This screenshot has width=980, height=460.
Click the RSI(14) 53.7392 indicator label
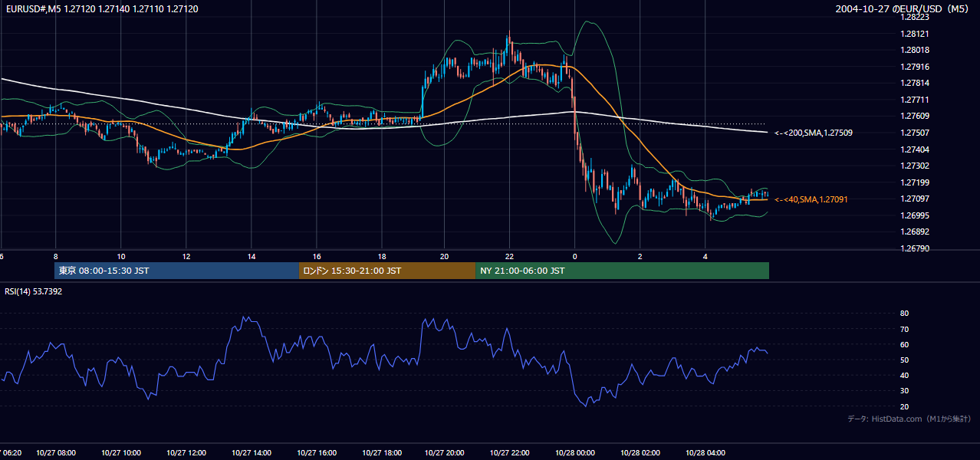coord(34,291)
